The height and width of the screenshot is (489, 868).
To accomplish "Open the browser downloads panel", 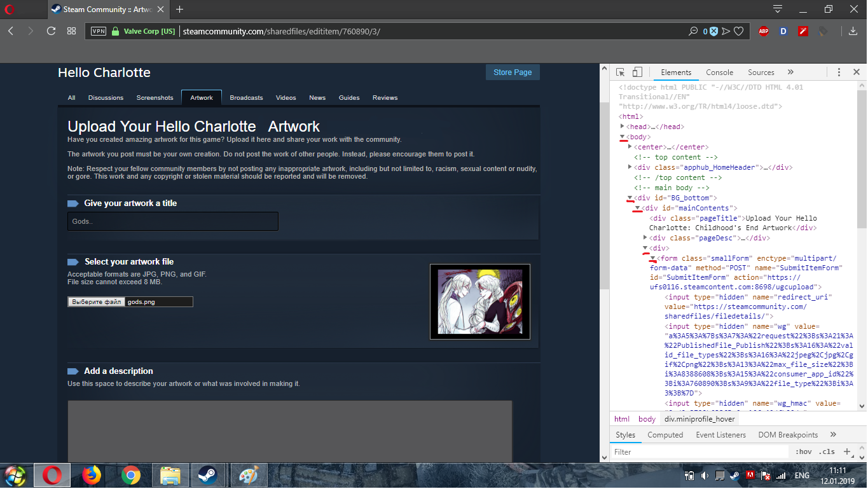I will 853,31.
